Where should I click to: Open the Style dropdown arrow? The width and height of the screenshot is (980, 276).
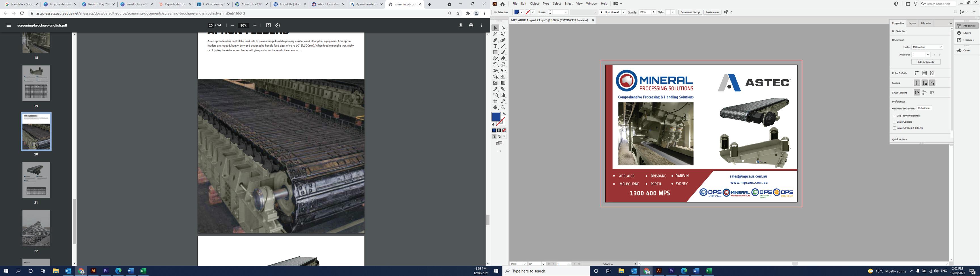(673, 12)
